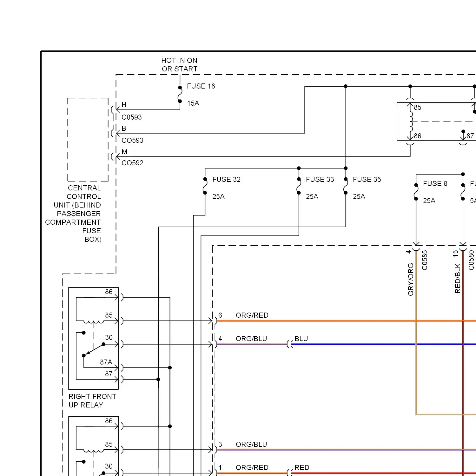Select the 'RED' wire label near pin 1
Image resolution: width=476 pixels, height=476 pixels.
pos(302,468)
